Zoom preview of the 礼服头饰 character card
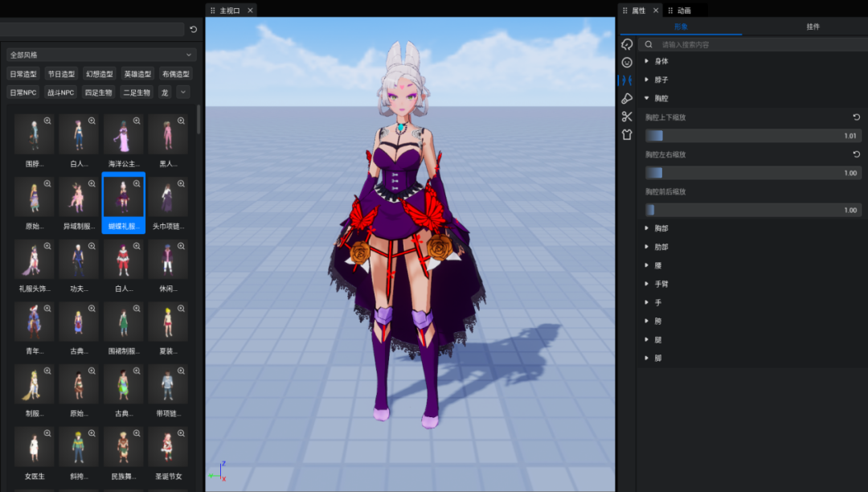Viewport: 868px width, 492px height. 47,246
